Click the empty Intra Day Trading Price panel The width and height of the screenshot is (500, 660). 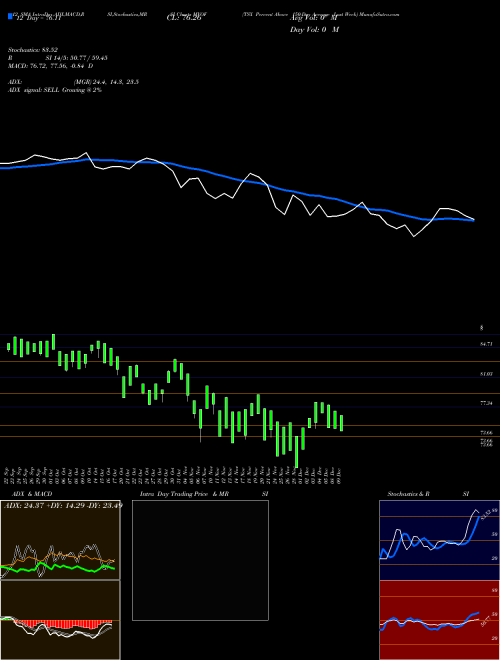point(200,560)
